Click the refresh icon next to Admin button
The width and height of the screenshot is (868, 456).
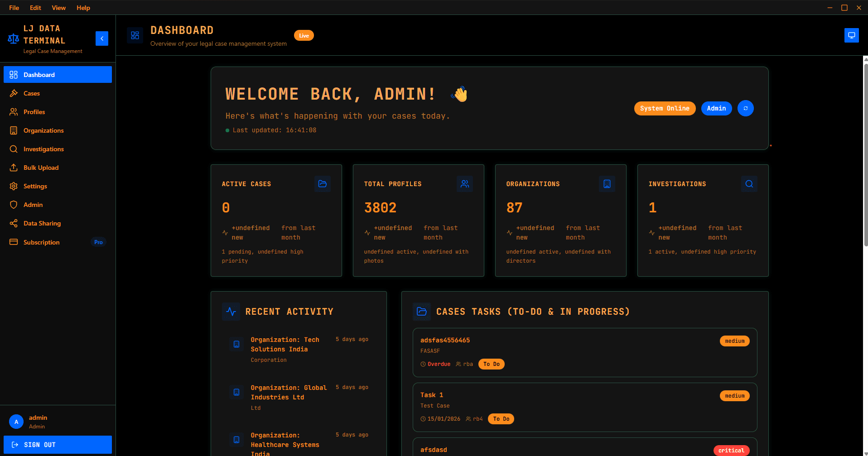point(745,108)
